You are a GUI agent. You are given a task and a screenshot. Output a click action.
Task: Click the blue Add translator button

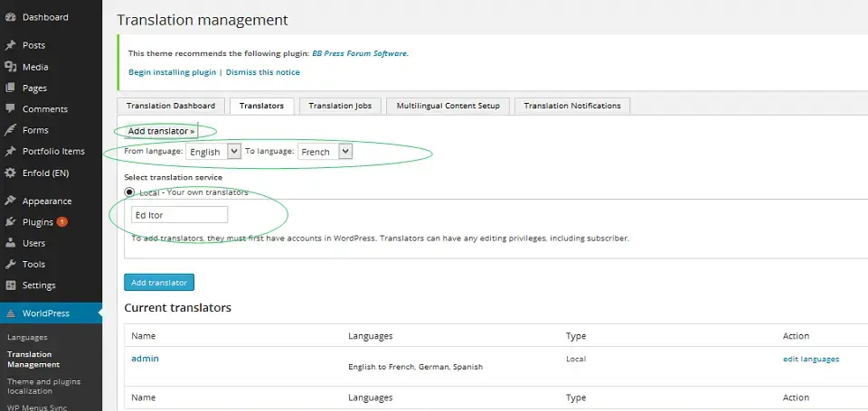pos(159,283)
